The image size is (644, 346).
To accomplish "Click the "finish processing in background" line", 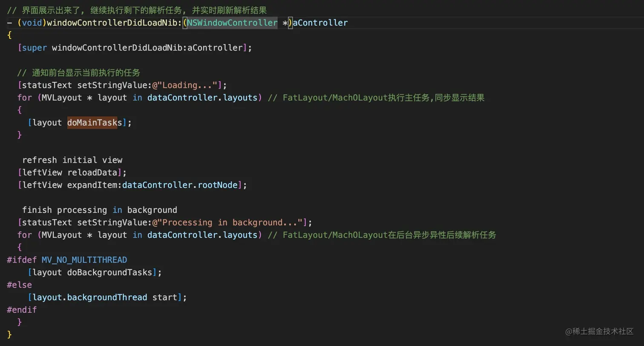I will [99, 210].
